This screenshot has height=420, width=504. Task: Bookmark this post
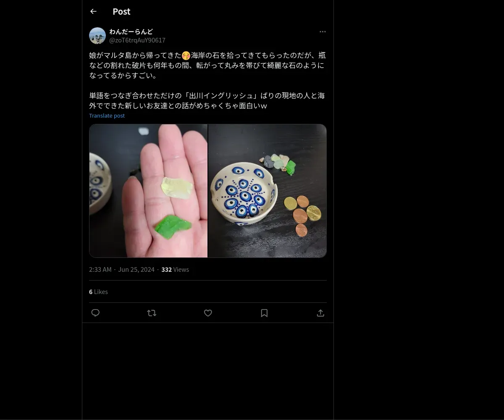264,313
